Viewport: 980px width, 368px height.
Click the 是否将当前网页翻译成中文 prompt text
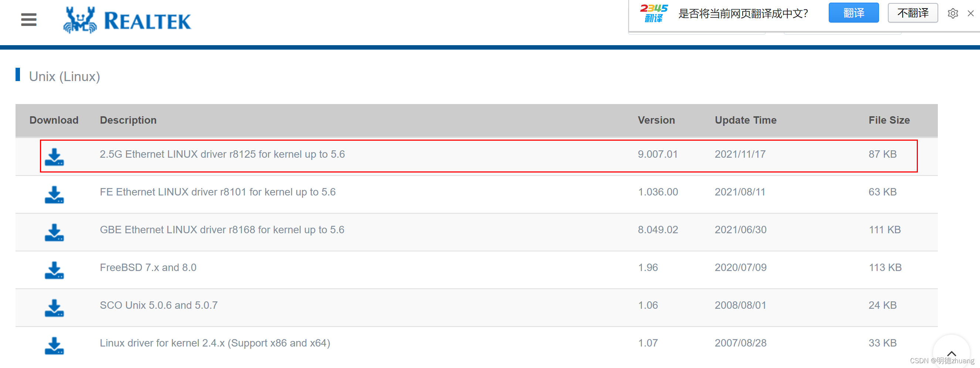(x=743, y=13)
